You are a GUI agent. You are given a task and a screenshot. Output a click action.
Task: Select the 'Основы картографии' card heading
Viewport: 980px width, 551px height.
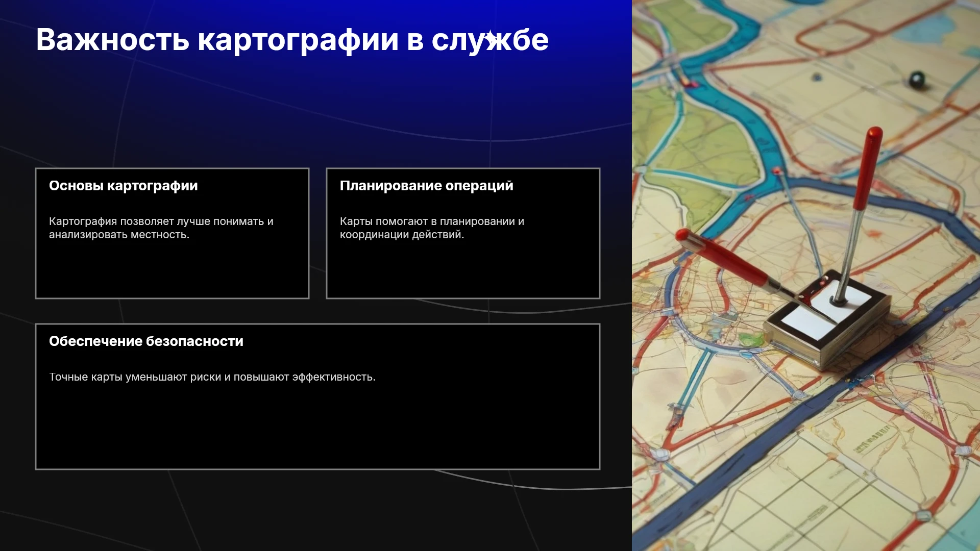[124, 186]
